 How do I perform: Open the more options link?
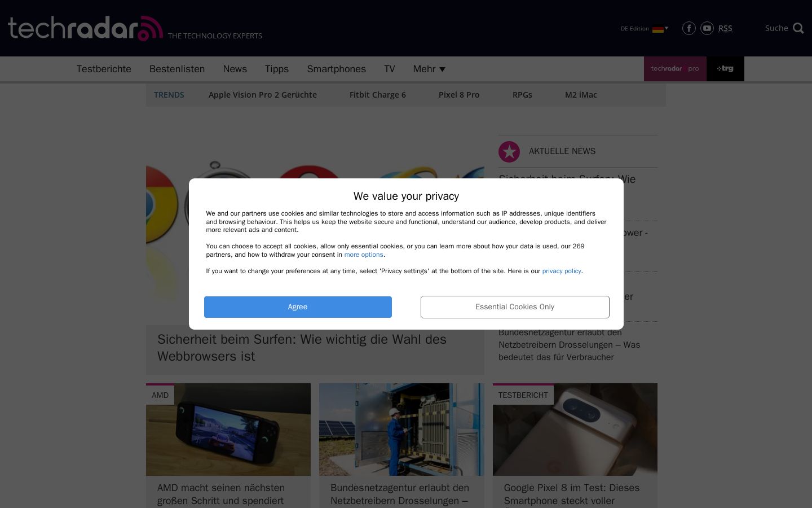[364, 255]
